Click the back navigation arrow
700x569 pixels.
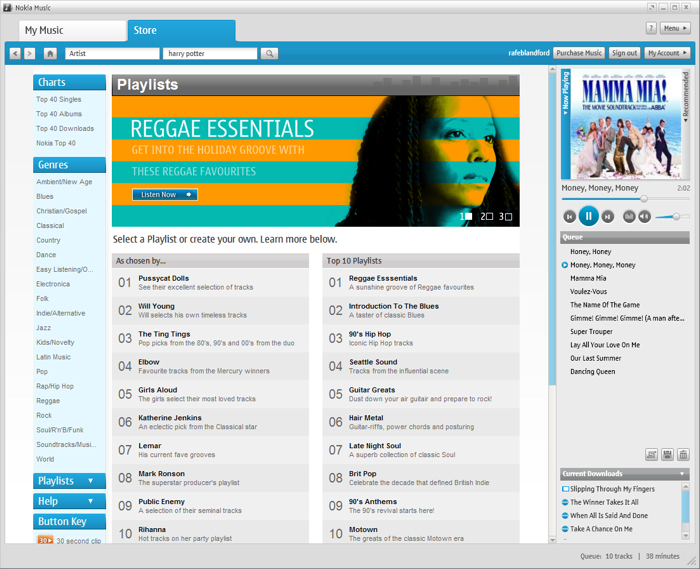(x=15, y=53)
